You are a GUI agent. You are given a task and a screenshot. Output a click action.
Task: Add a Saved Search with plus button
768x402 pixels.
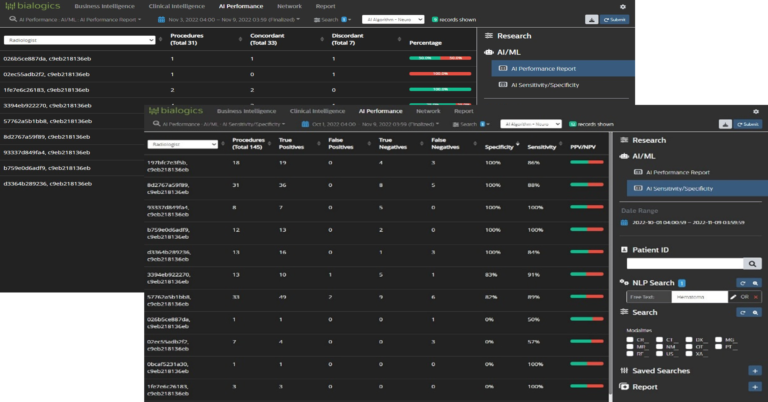coord(755,371)
